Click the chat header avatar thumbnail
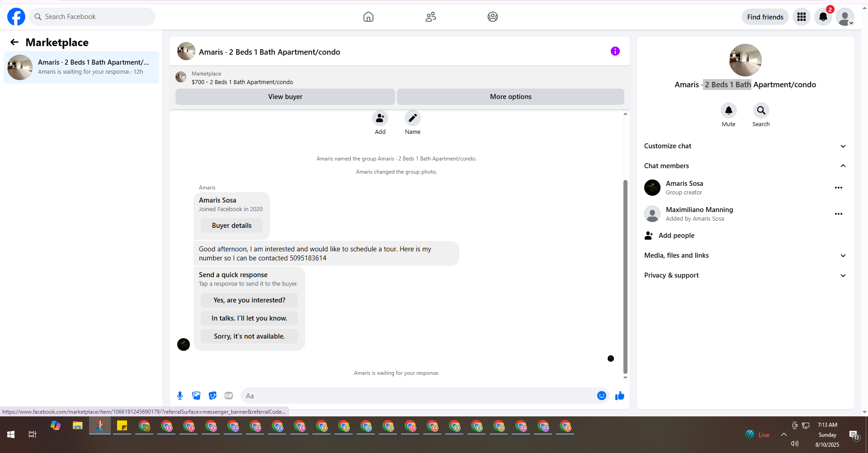The height and width of the screenshot is (453, 868). [186, 51]
